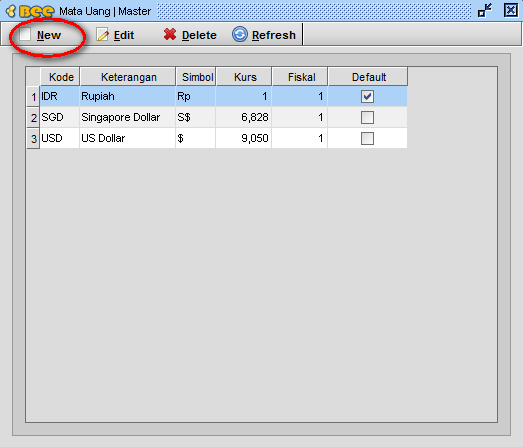
Task: Click the blue Refresh circular icon
Action: (239, 34)
